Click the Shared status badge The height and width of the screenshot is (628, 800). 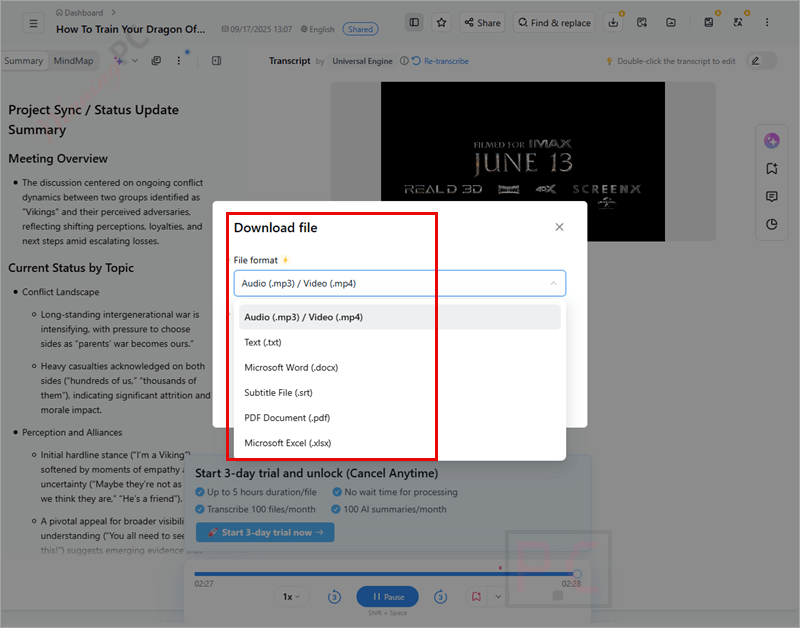(360, 29)
